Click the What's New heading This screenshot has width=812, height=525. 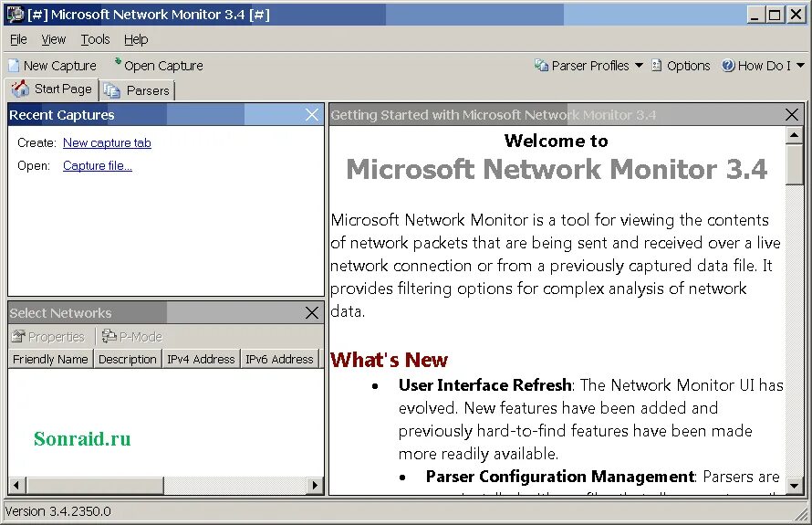click(389, 360)
